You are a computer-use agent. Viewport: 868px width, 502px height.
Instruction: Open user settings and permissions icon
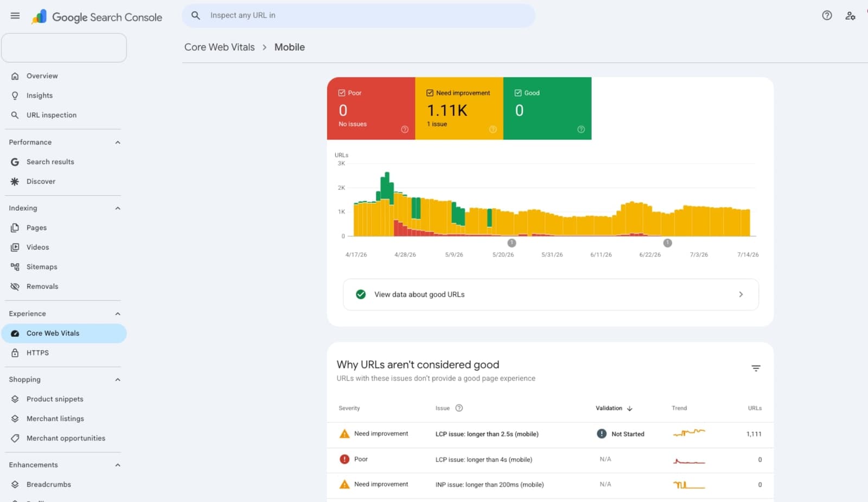[850, 16]
